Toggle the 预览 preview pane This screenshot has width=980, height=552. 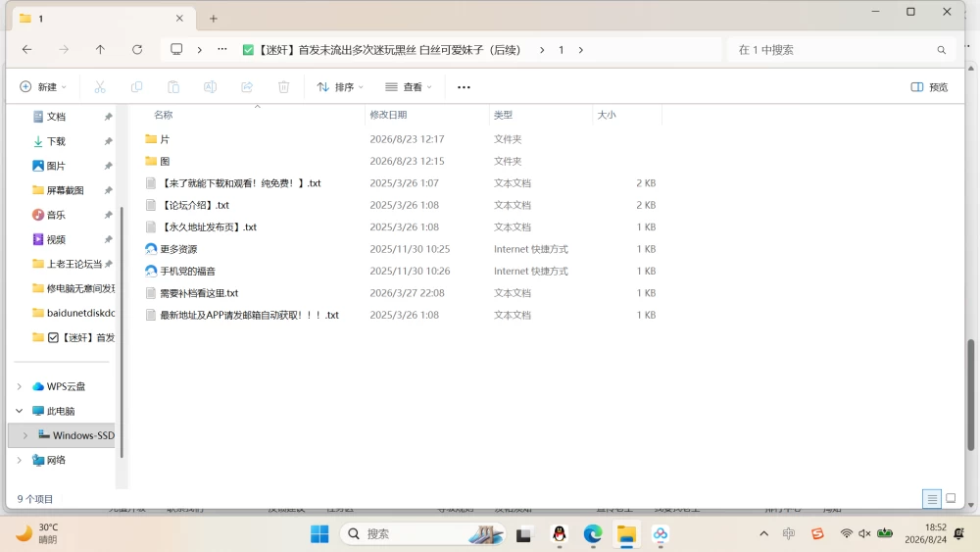(x=929, y=87)
